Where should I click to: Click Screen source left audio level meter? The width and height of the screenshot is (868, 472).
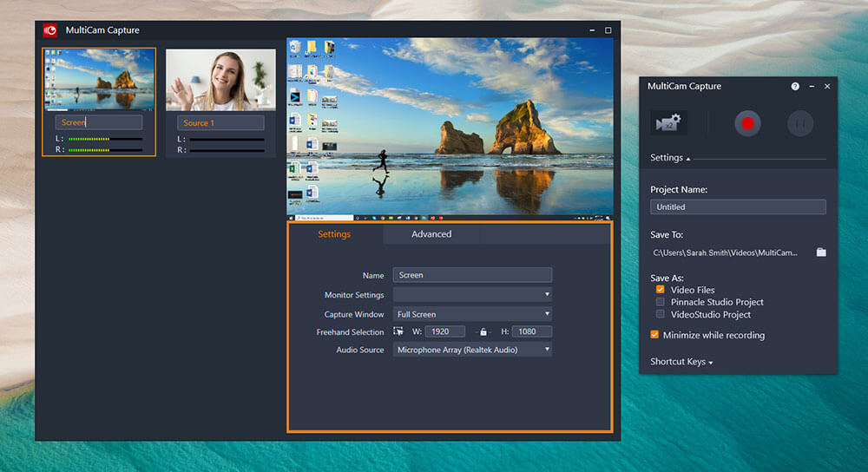click(105, 139)
